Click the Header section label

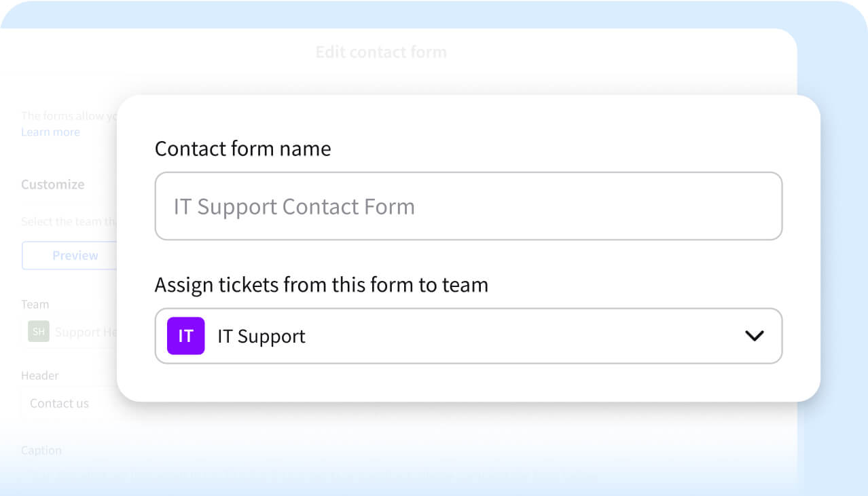coord(40,375)
